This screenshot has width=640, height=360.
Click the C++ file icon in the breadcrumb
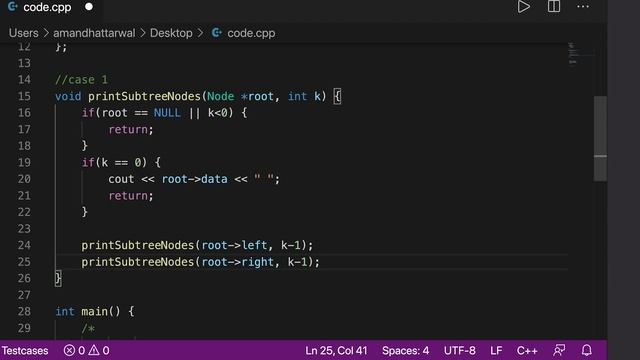point(216,33)
